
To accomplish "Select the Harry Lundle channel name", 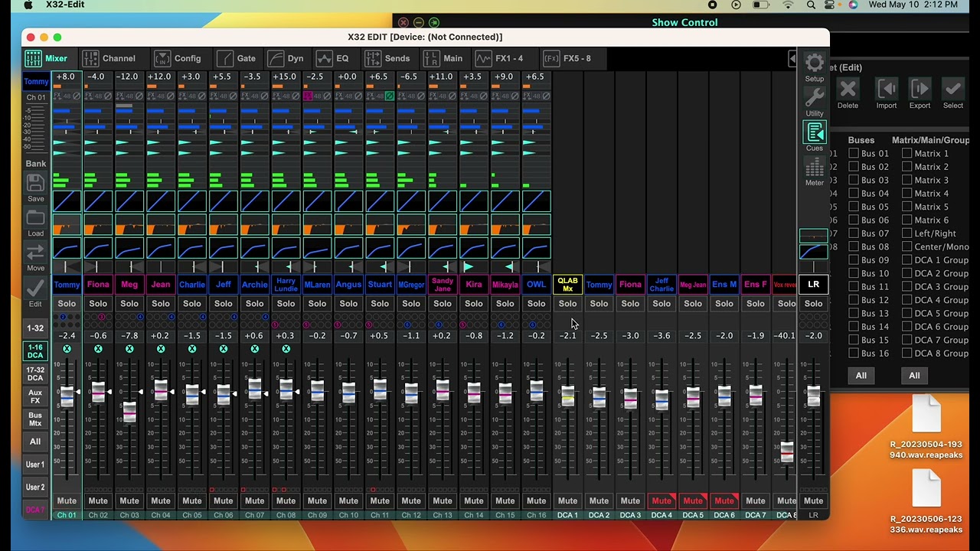I will [286, 285].
